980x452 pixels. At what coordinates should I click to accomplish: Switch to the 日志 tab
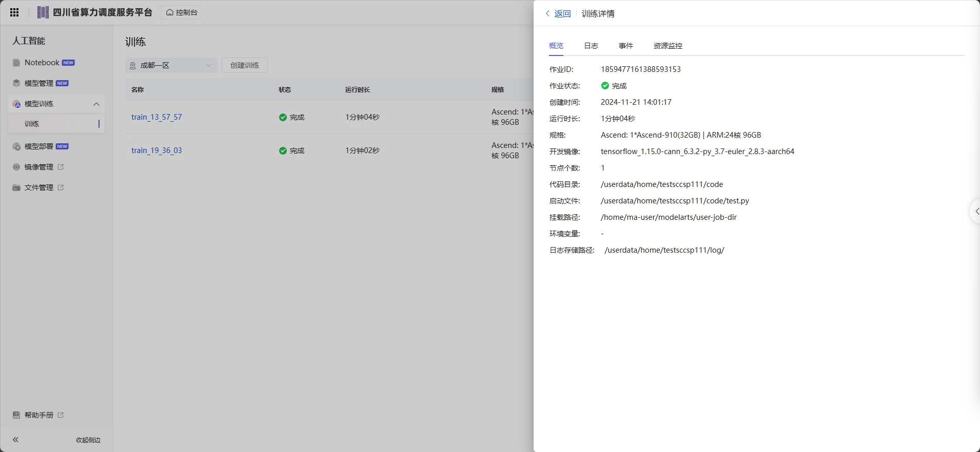[x=591, y=46]
